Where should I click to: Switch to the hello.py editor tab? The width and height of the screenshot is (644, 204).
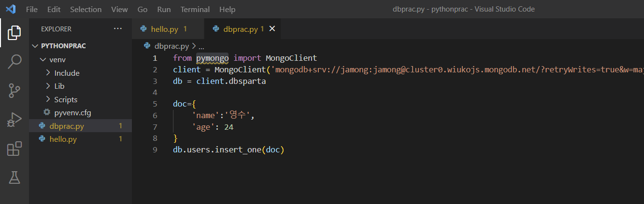click(168, 29)
